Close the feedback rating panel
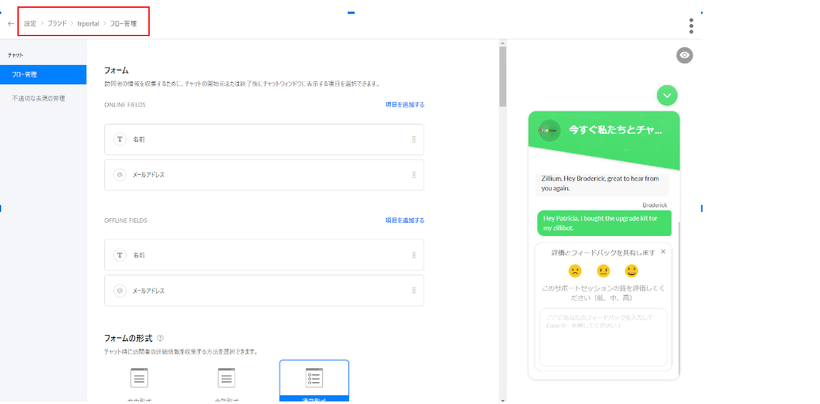 pyautogui.click(x=663, y=252)
